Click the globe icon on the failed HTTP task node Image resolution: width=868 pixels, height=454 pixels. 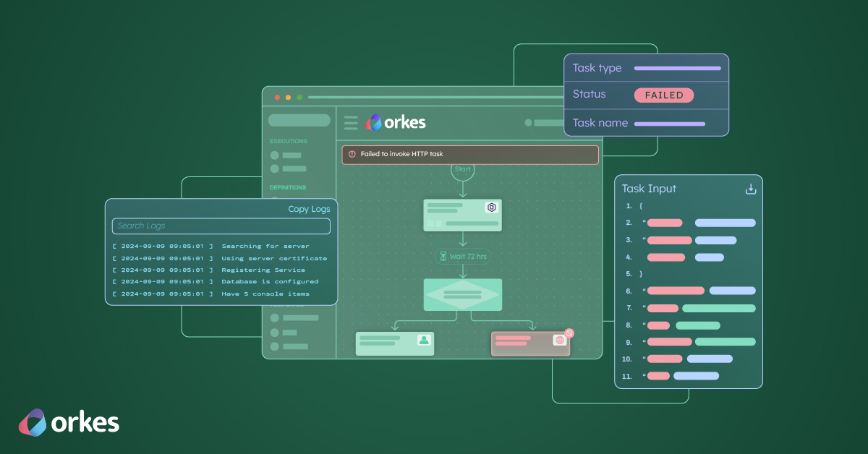560,340
